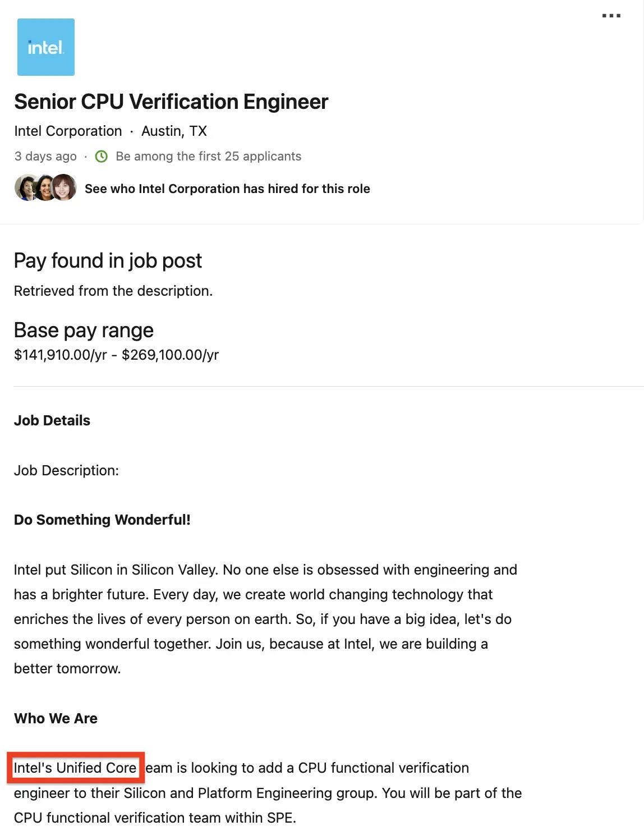Click "Be among the first 25 applicants" text
This screenshot has width=644, height=835.
pyautogui.click(x=208, y=157)
